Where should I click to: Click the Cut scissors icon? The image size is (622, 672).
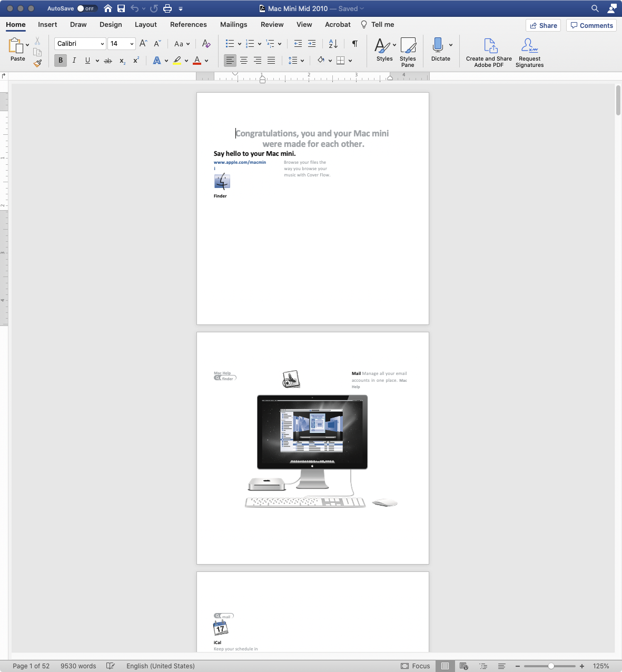click(37, 41)
